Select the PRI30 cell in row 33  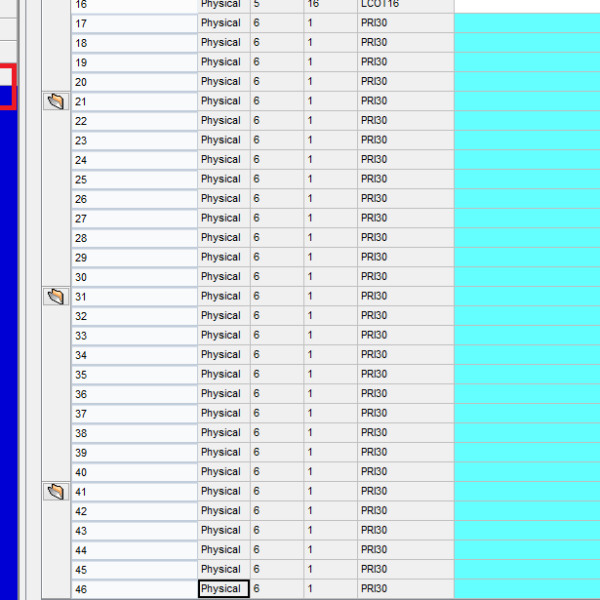(x=405, y=335)
